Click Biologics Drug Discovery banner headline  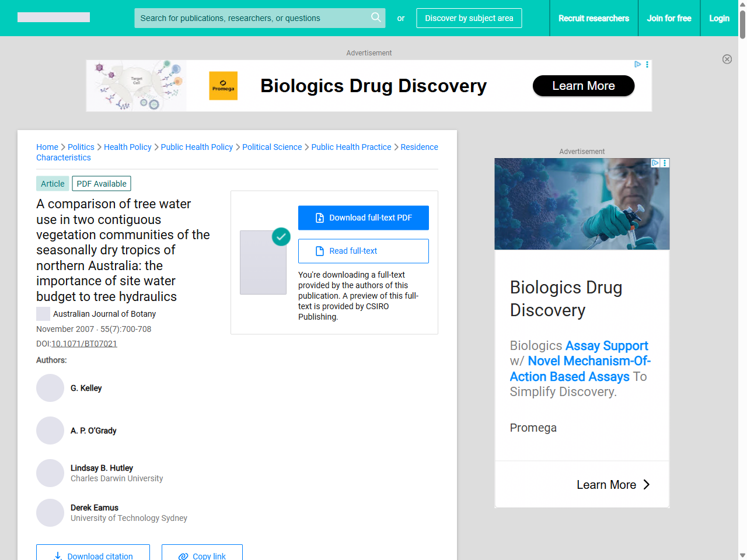pyautogui.click(x=373, y=86)
